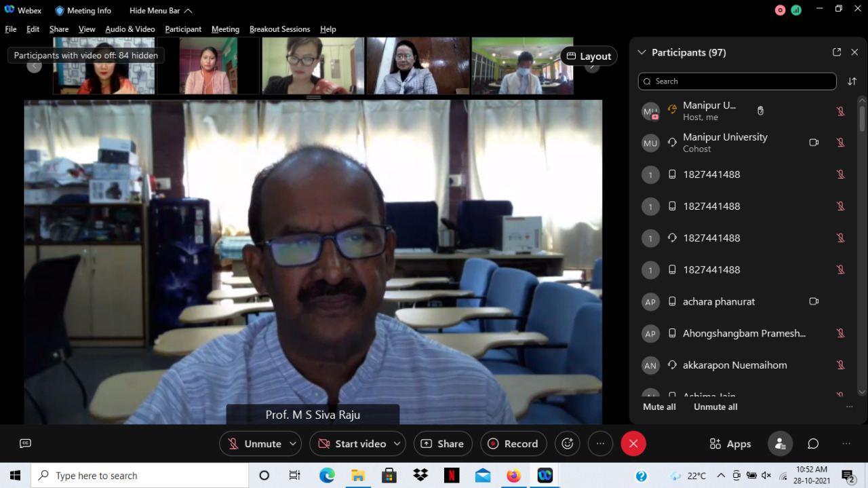Viewport: 868px width, 488px height.
Task: Open Netflix from taskbar
Action: pos(452,476)
